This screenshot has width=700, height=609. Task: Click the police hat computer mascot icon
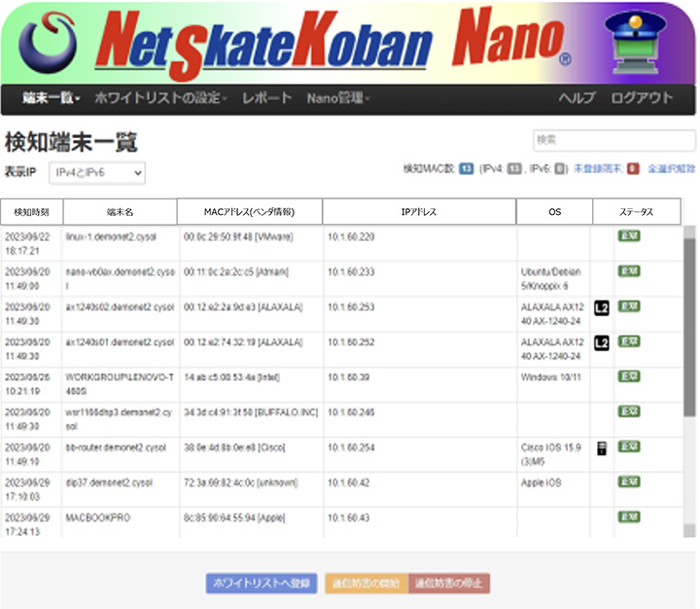[x=635, y=41]
